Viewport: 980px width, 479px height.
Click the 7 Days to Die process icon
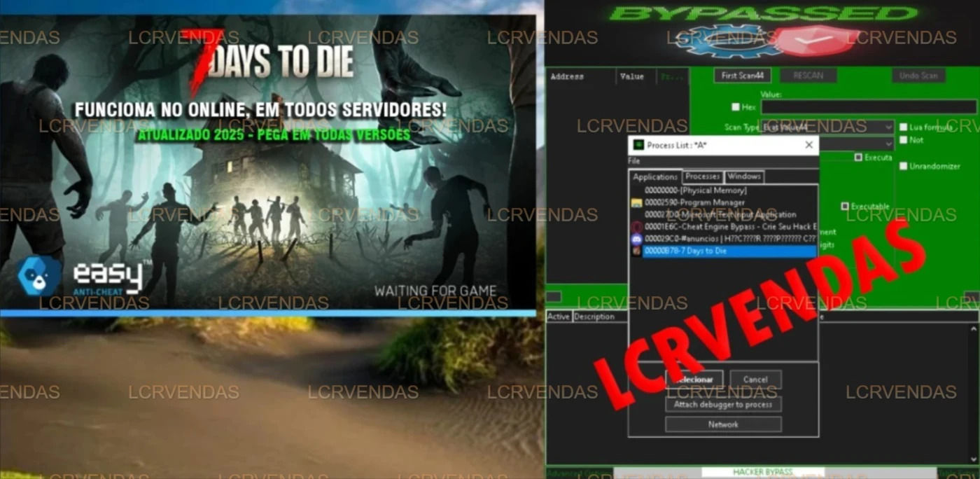coord(636,251)
